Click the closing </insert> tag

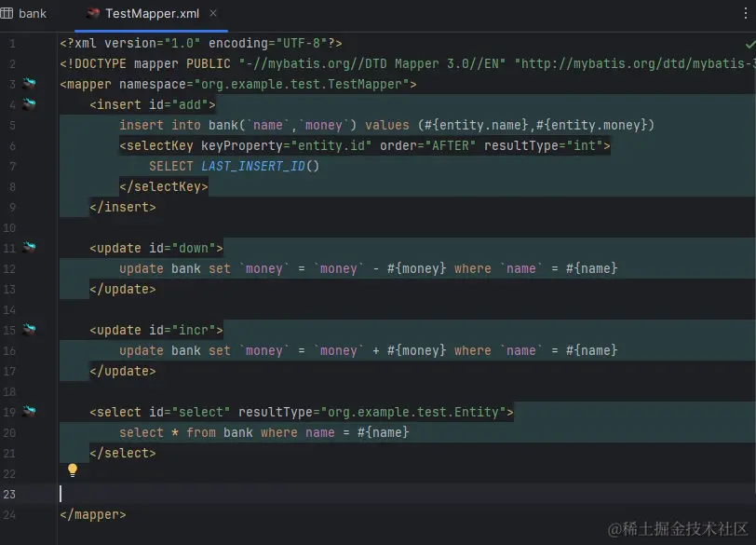coord(123,208)
